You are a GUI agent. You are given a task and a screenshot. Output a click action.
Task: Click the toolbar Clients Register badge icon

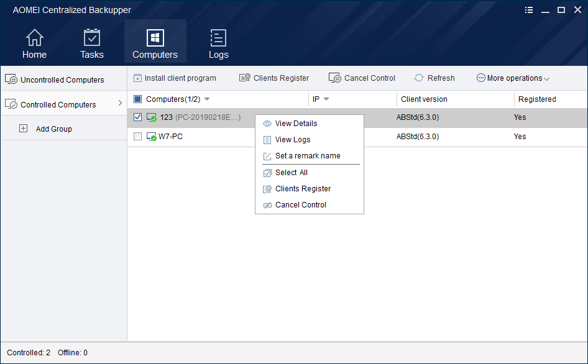pos(245,78)
